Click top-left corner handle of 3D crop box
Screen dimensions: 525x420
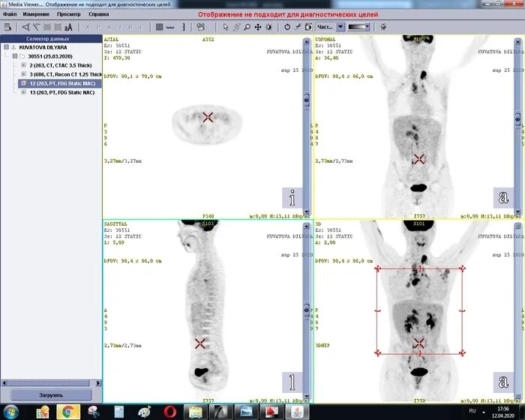click(378, 268)
